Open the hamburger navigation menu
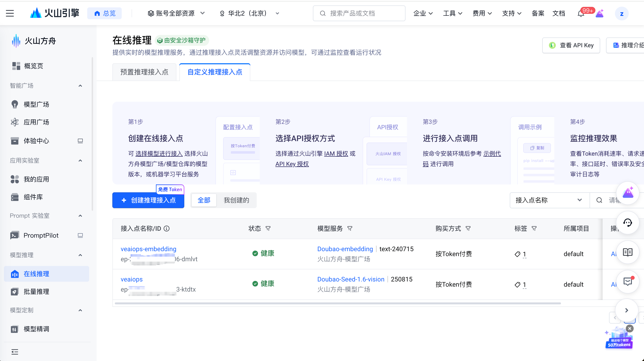The width and height of the screenshot is (644, 361). (x=10, y=13)
